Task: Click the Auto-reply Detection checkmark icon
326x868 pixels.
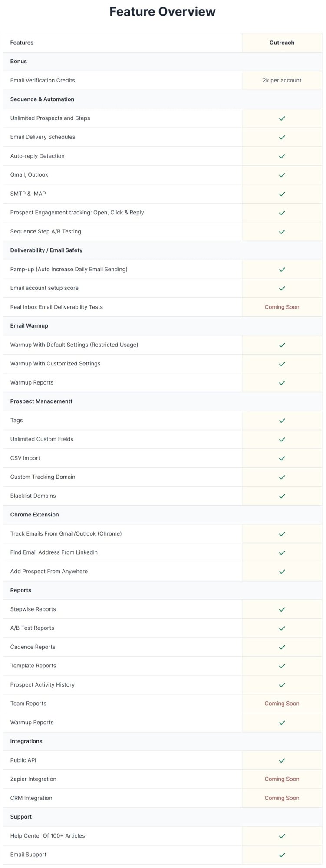Action: pyautogui.click(x=282, y=156)
